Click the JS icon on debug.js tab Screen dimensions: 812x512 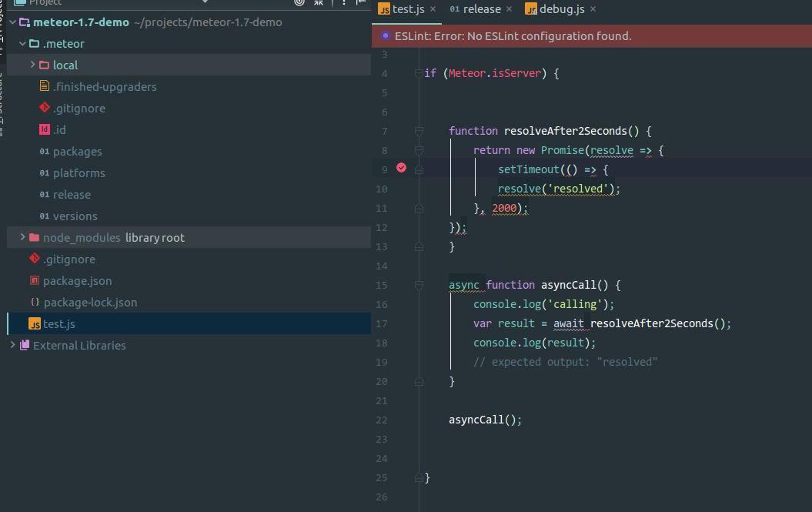531,8
